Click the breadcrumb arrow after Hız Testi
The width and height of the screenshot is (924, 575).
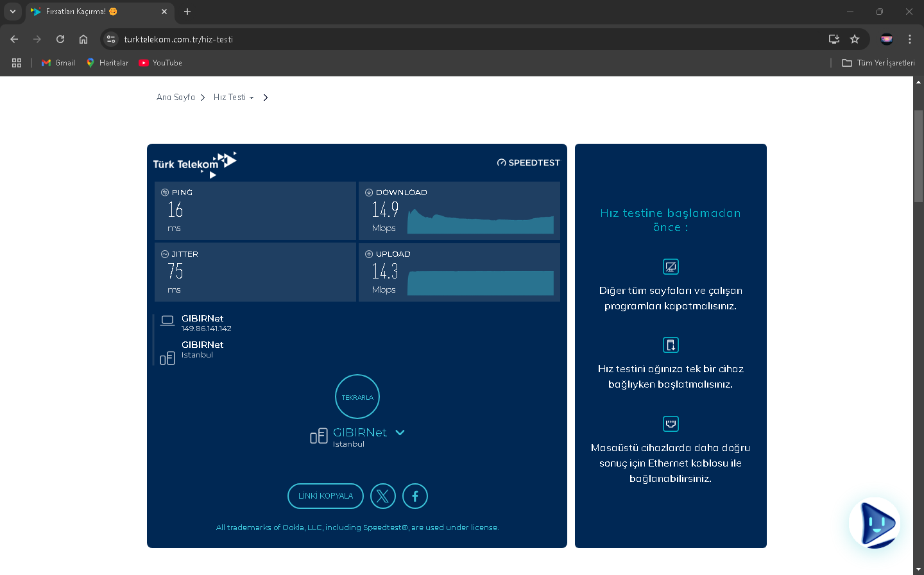click(x=266, y=98)
